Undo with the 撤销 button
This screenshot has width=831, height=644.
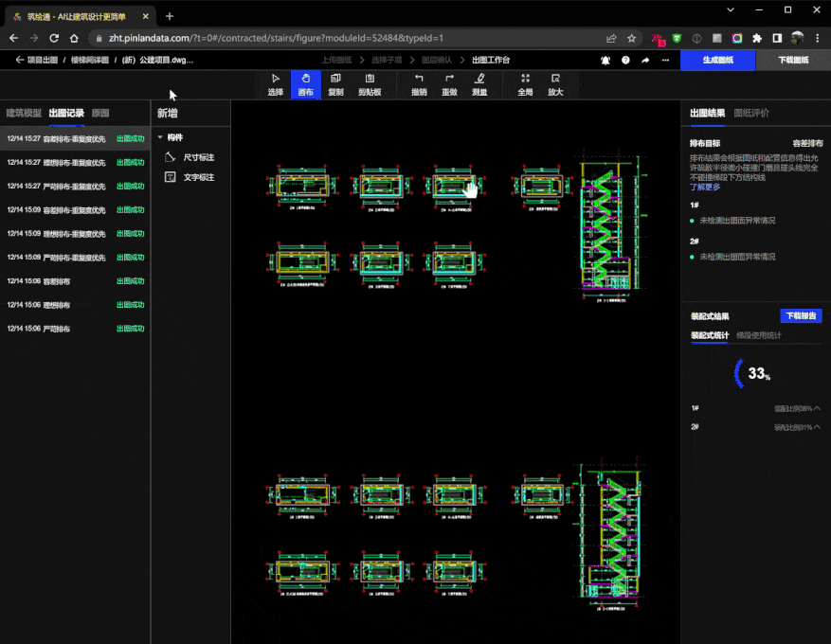(419, 84)
